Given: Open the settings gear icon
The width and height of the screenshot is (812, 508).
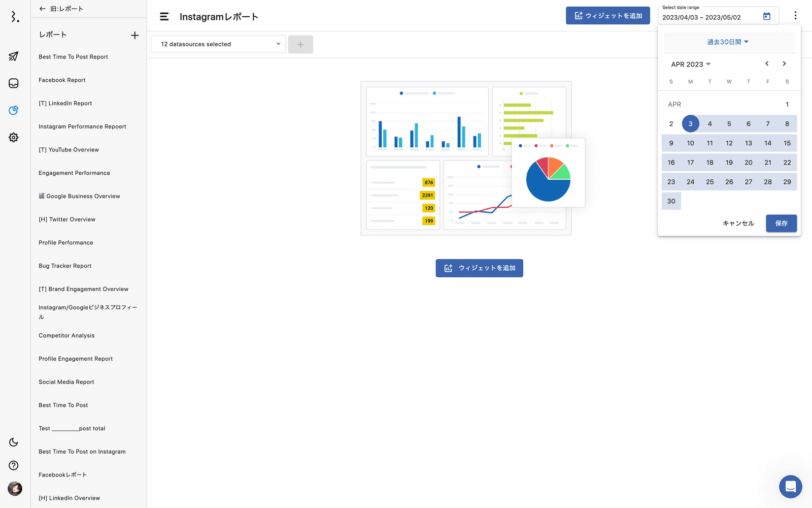Looking at the screenshot, I should coord(14,137).
